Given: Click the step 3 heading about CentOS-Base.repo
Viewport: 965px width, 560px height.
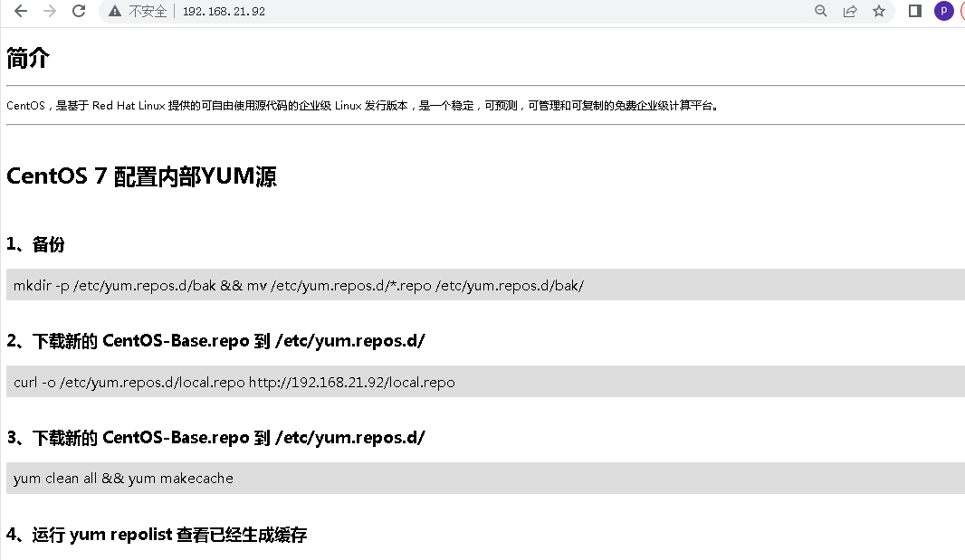Looking at the screenshot, I should point(216,438).
